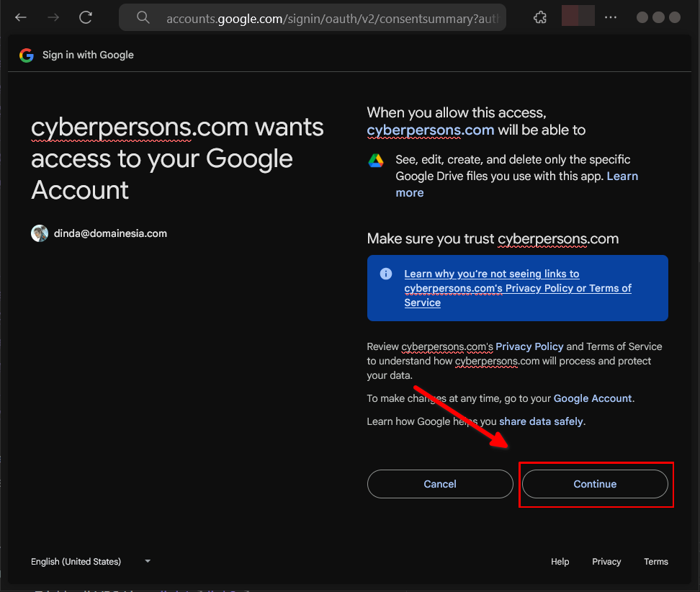Click the Make sure you trust cyberpersons.com heading
This screenshot has height=592, width=700.
(493, 239)
